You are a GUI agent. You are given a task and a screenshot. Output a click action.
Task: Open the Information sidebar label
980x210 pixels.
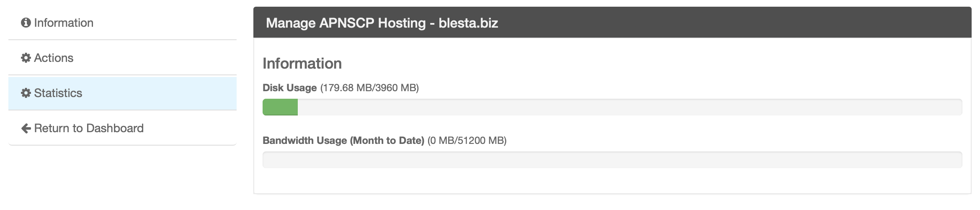[64, 23]
